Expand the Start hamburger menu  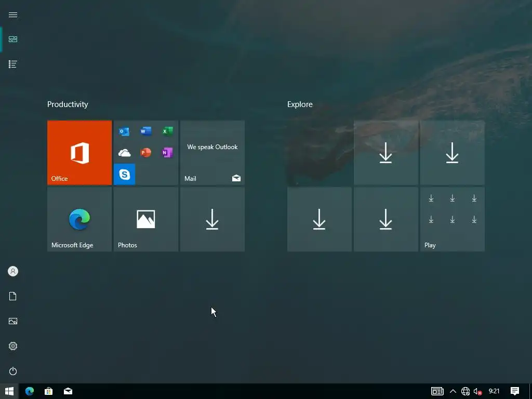click(x=13, y=15)
